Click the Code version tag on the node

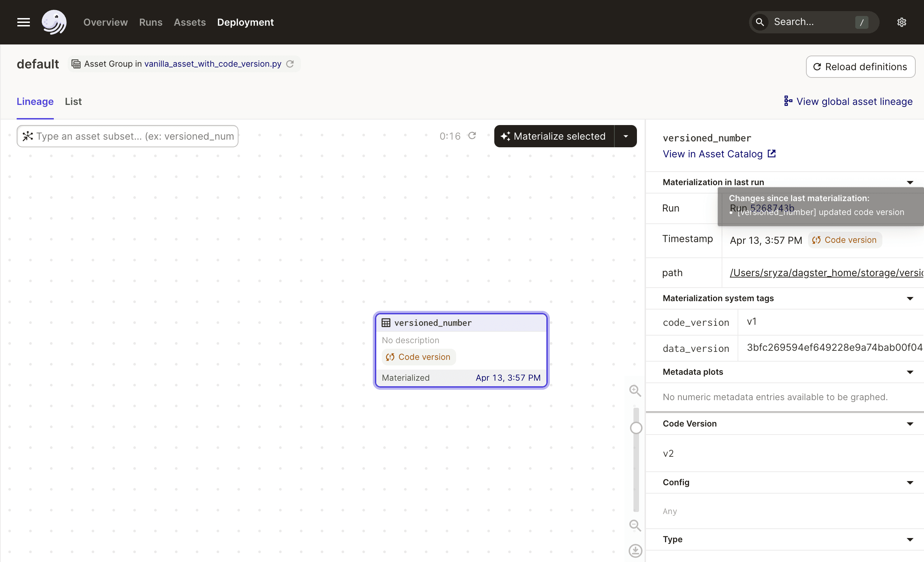coord(418,357)
